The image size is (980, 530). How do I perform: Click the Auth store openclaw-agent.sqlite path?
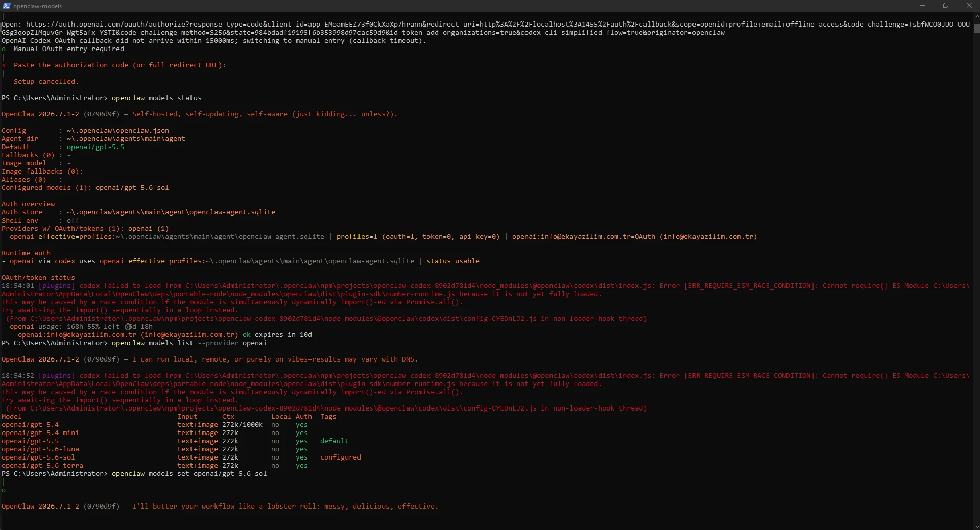(171, 212)
